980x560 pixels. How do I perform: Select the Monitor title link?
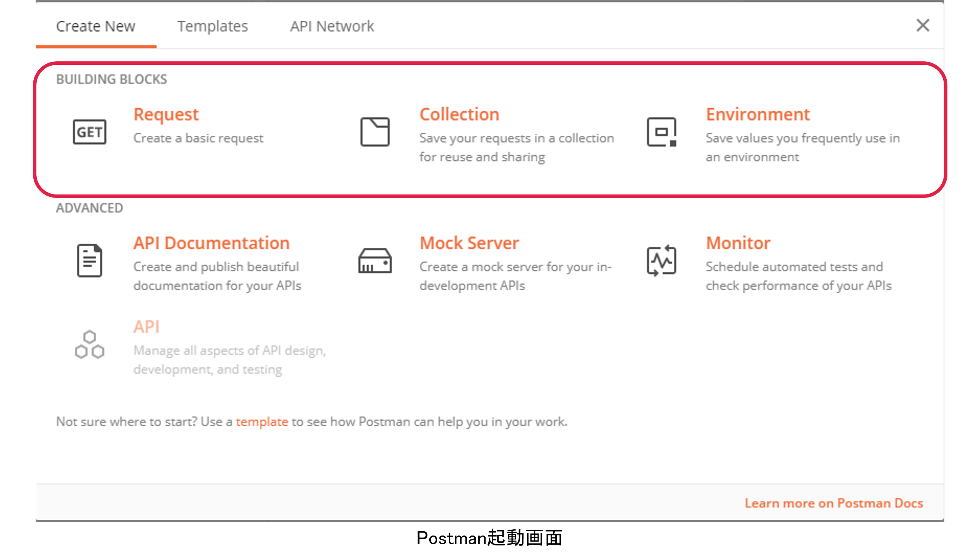pyautogui.click(x=738, y=243)
